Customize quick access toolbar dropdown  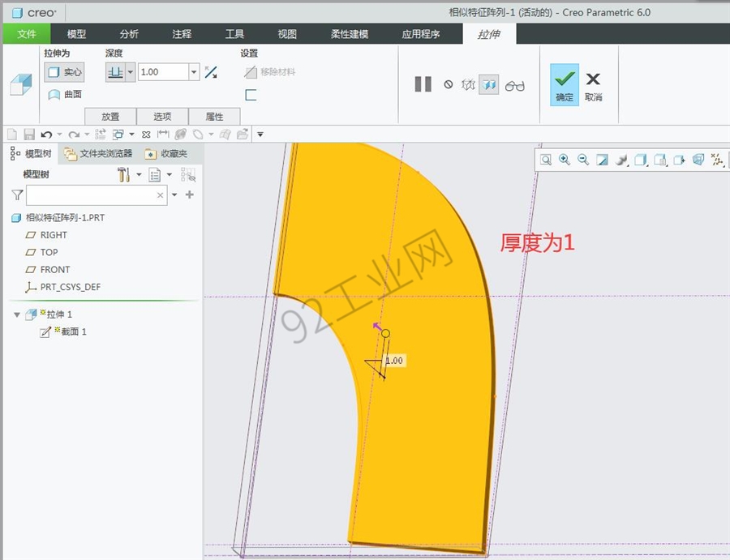pos(260,135)
